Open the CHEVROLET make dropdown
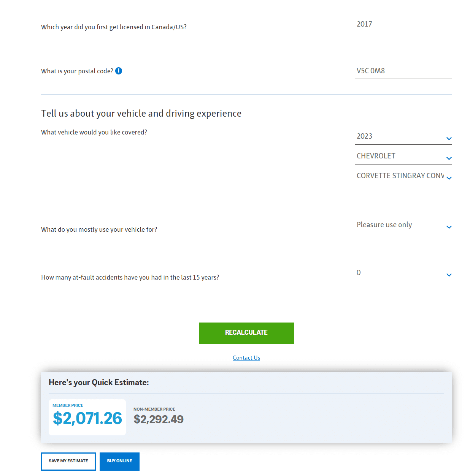Image resolution: width=470 pixels, height=476 pixels. click(x=399, y=156)
